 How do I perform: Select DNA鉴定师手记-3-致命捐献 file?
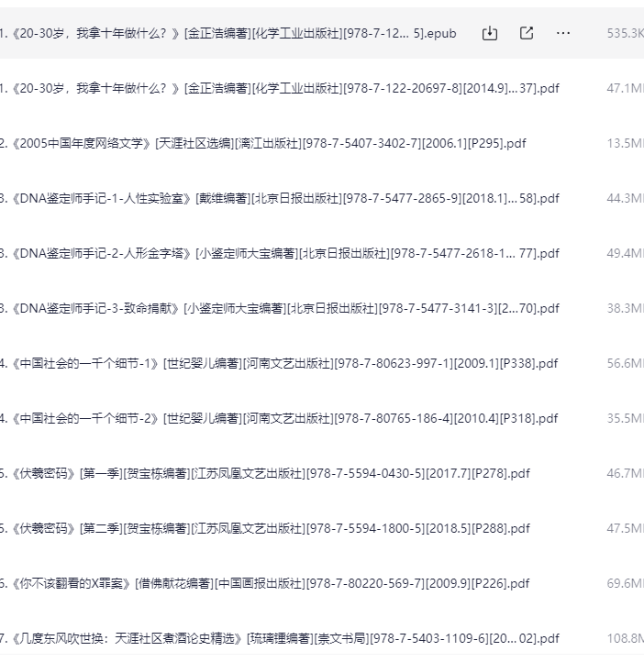point(275,308)
